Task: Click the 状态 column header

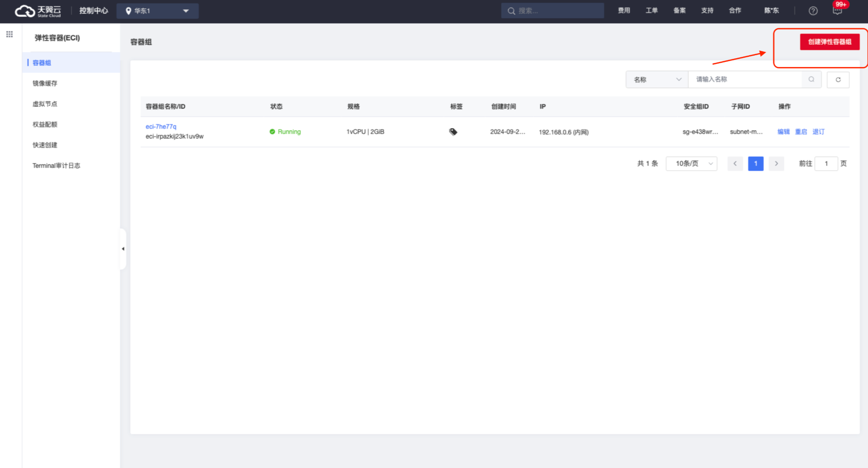Action: point(277,107)
